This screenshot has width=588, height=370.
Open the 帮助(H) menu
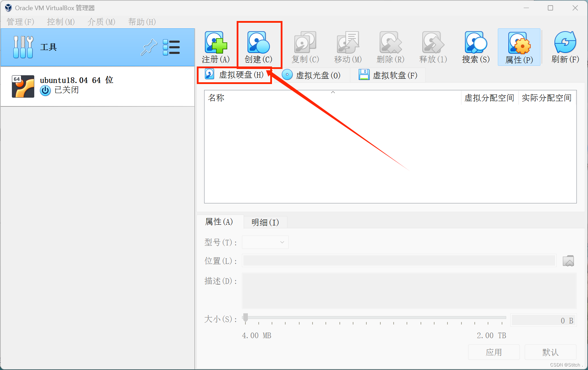(142, 22)
